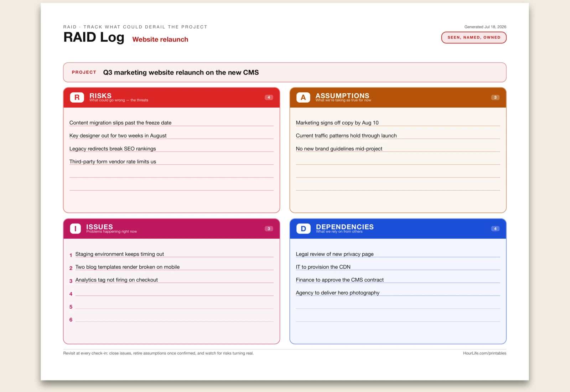Click 'Analytics tag not firing on checkout'
The image size is (570, 392).
coord(116,280)
